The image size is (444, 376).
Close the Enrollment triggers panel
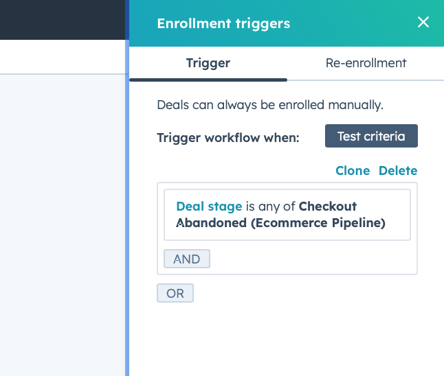(423, 22)
